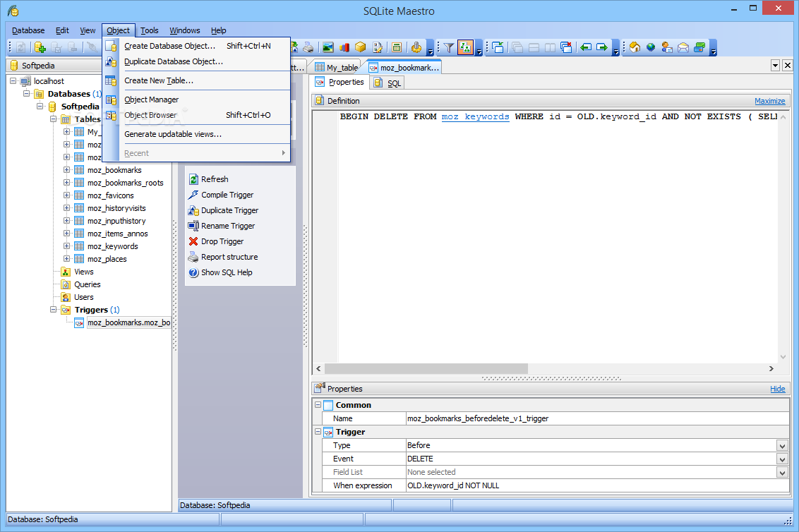Click the support person toolbar icon

click(x=667, y=47)
